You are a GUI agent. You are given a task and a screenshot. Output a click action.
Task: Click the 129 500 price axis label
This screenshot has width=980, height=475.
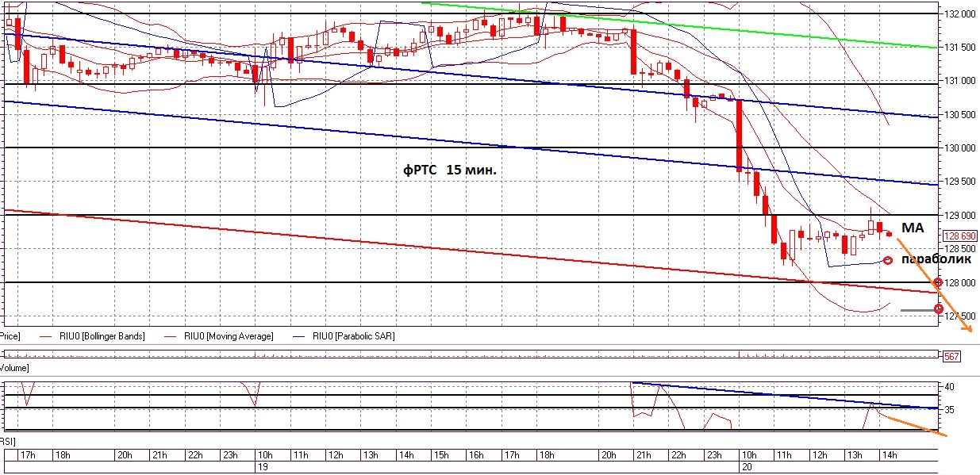click(961, 182)
